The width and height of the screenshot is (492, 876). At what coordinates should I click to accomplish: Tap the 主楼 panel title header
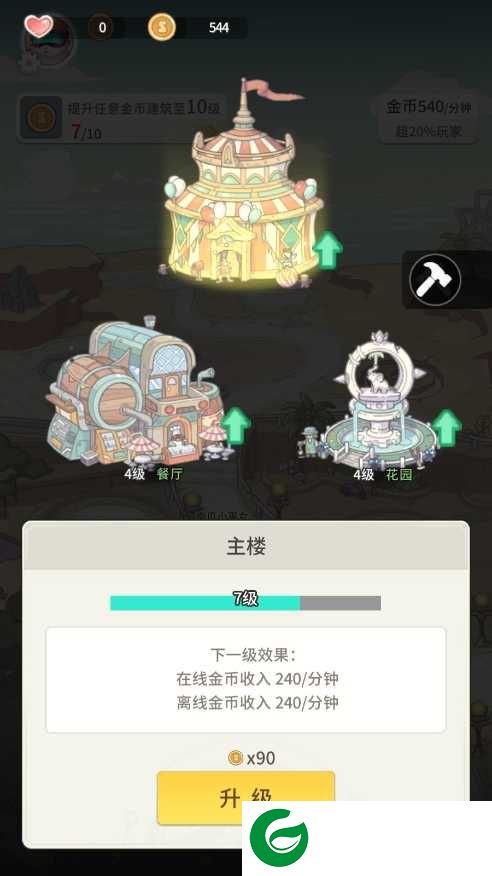pyautogui.click(x=246, y=546)
